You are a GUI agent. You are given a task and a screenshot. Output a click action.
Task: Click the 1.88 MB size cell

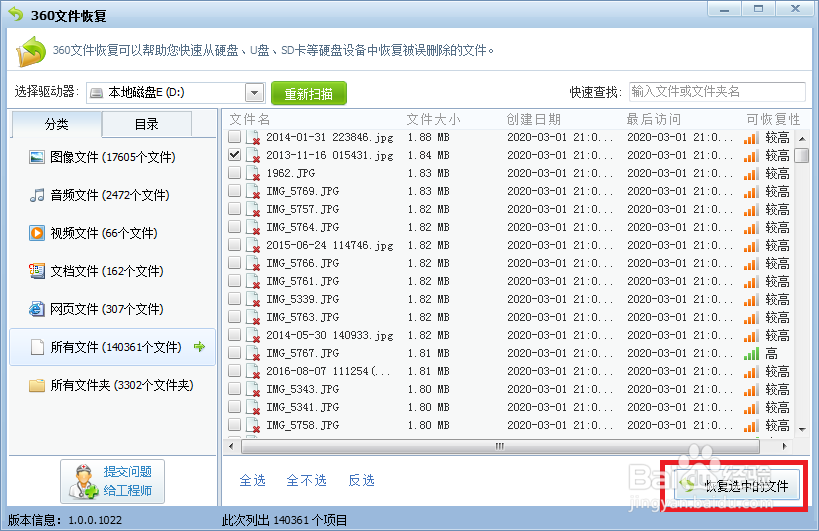click(428, 137)
